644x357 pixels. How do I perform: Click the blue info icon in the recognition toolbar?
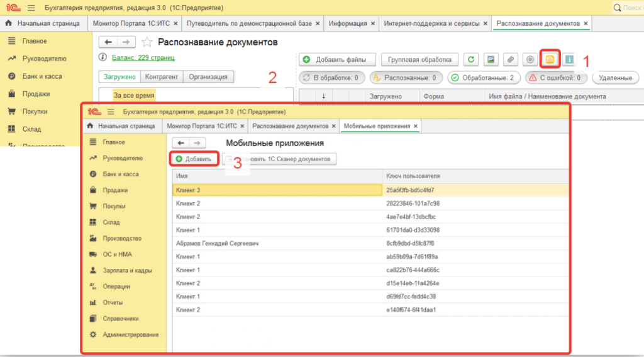point(569,60)
